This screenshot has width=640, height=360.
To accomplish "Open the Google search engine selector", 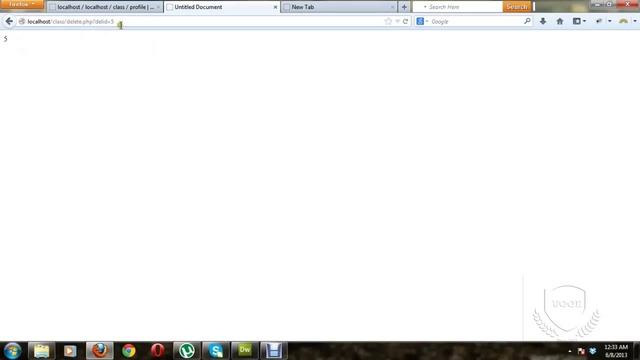I will (x=422, y=21).
